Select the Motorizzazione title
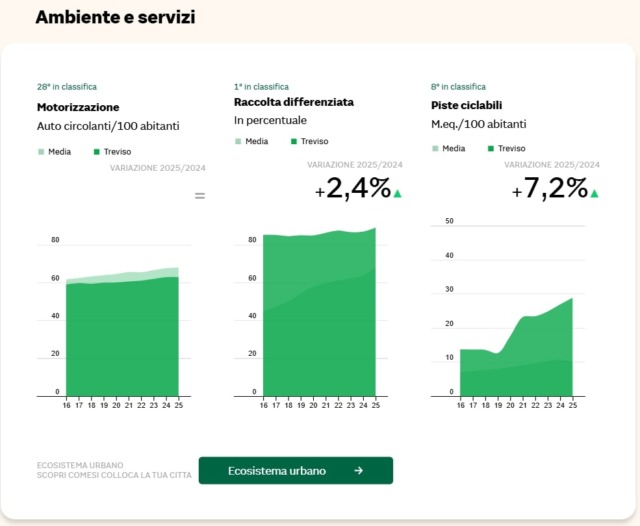The height and width of the screenshot is (526, 640). tap(78, 107)
